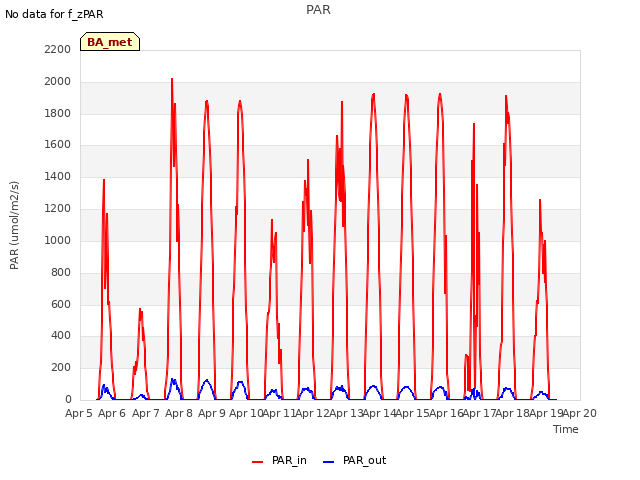Click the Apr 8 PAR_in peak above 2000

click(x=172, y=80)
